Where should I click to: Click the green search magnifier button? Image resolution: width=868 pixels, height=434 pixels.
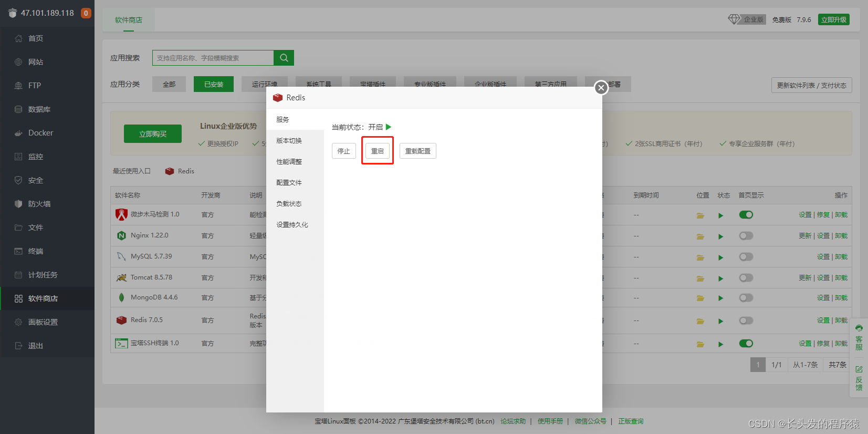pyautogui.click(x=284, y=58)
